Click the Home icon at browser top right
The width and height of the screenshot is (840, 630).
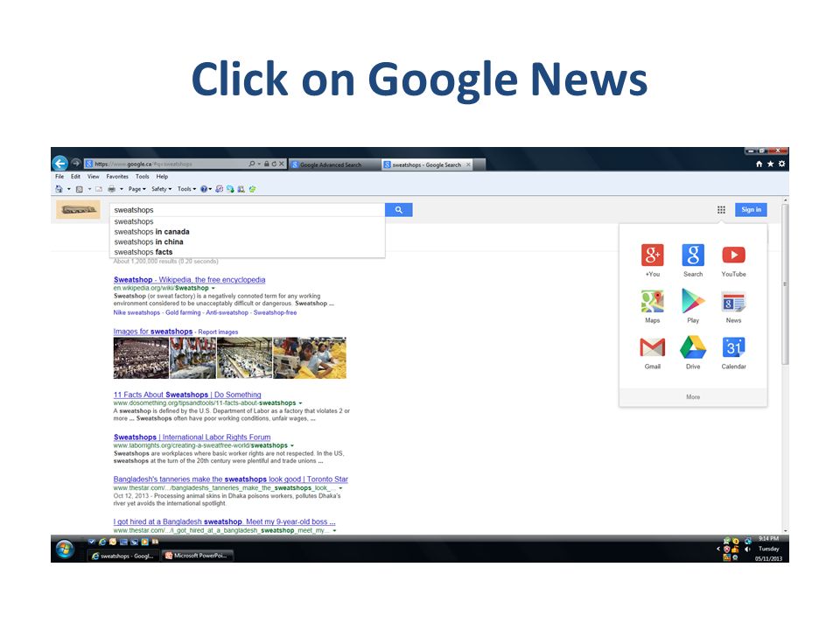pyautogui.click(x=759, y=164)
